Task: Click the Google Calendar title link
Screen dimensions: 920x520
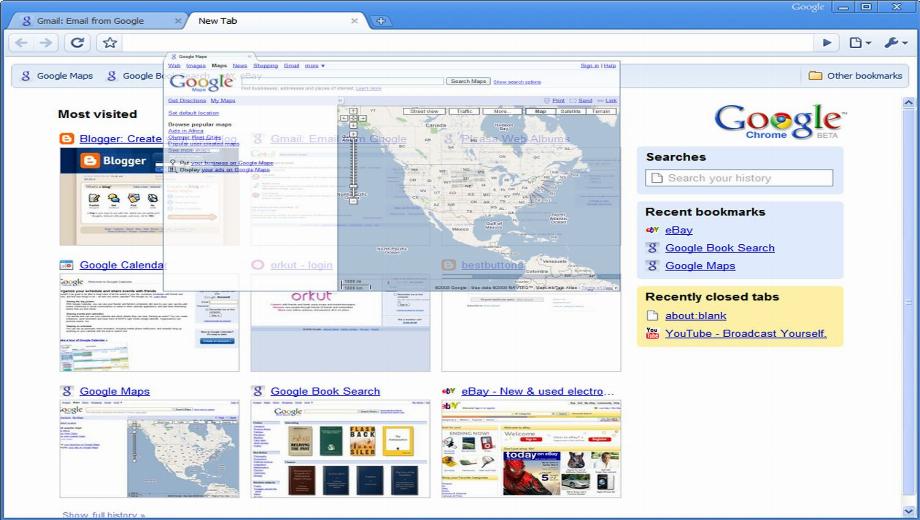Action: [x=121, y=265]
